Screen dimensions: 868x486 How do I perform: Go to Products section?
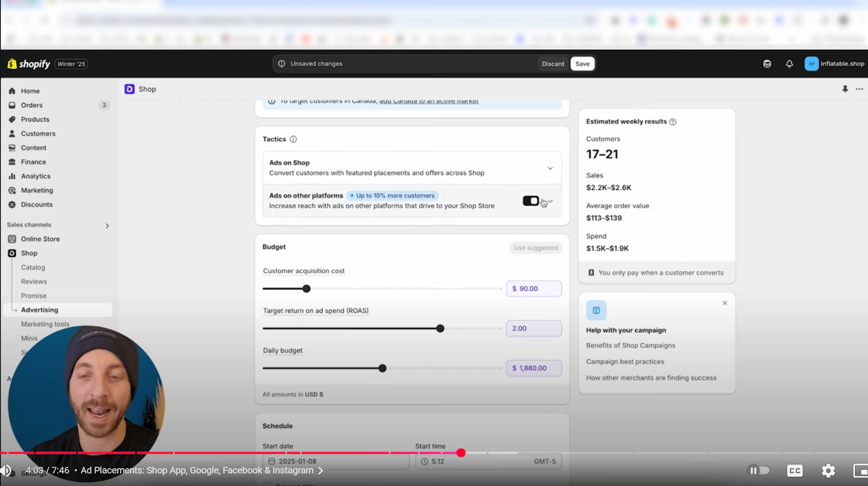(x=35, y=119)
